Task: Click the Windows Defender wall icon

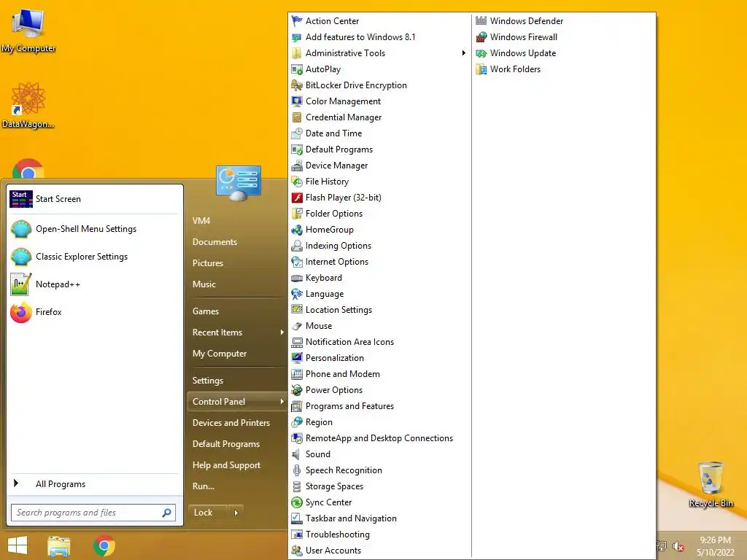Action: (481, 21)
